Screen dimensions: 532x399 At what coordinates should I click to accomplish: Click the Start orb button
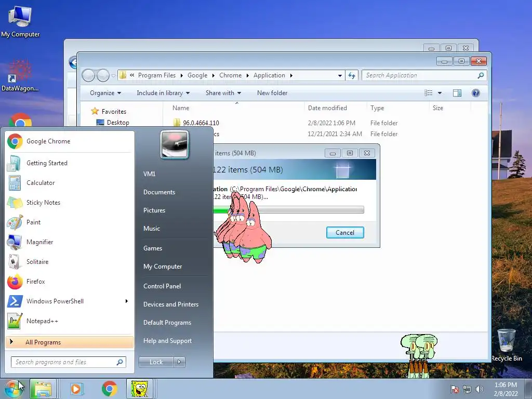click(x=13, y=389)
